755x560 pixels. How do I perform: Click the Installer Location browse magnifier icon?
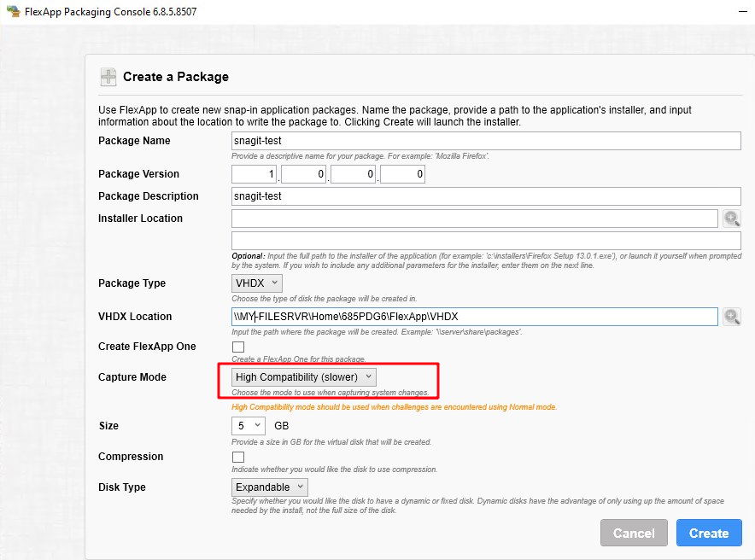732,219
